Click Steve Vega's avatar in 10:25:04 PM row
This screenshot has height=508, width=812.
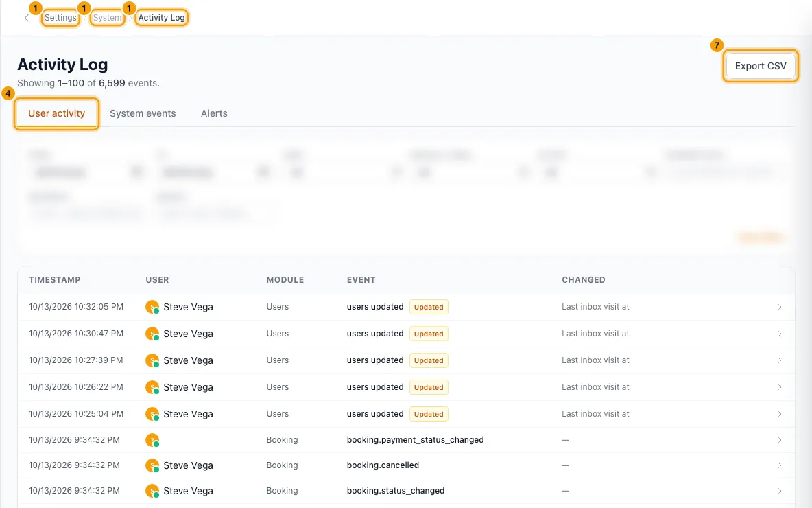[x=152, y=414]
